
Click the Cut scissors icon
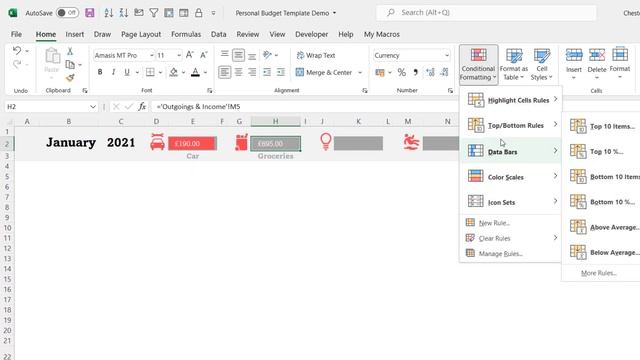70,51
